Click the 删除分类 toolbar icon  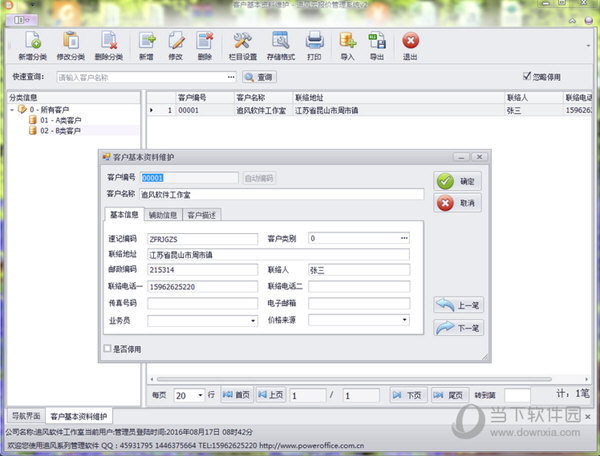coord(109,46)
